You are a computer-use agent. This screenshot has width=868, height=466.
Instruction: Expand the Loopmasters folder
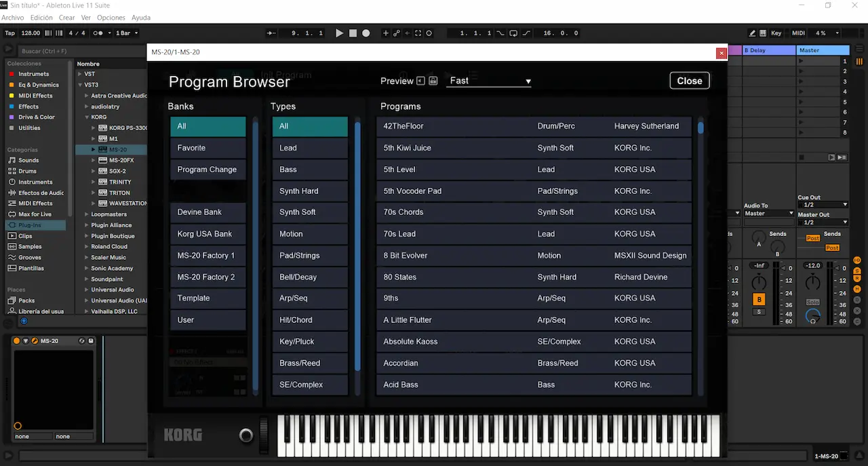tap(87, 214)
